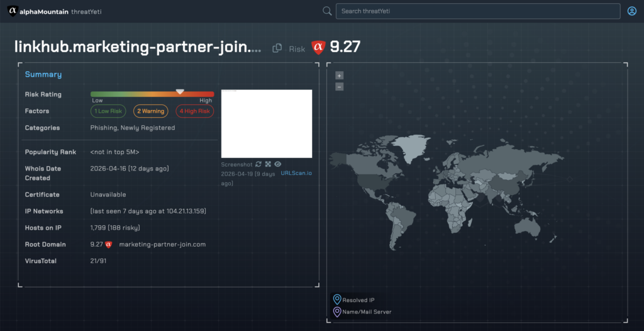This screenshot has height=331, width=644.
Task: Click the Root Domain row label
Action: click(45, 244)
